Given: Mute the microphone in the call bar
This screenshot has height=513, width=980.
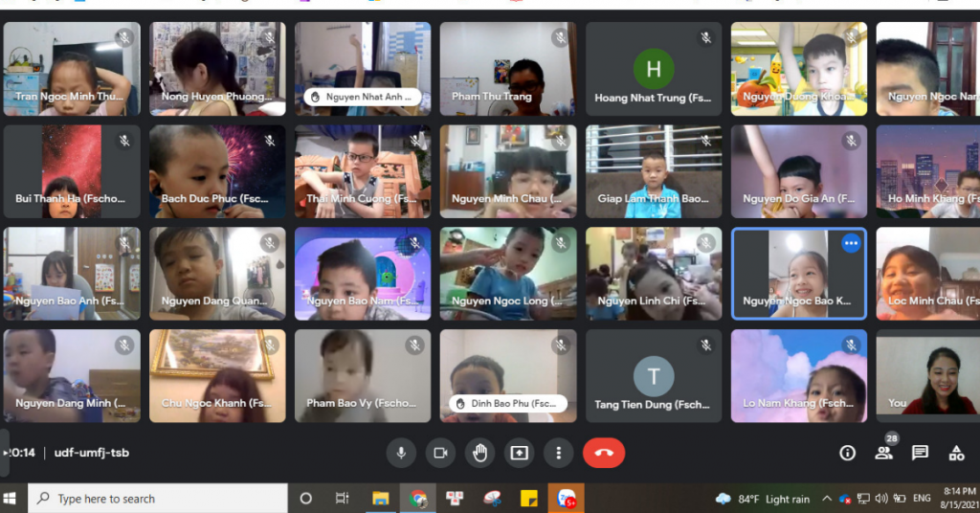Looking at the screenshot, I should coord(401,453).
